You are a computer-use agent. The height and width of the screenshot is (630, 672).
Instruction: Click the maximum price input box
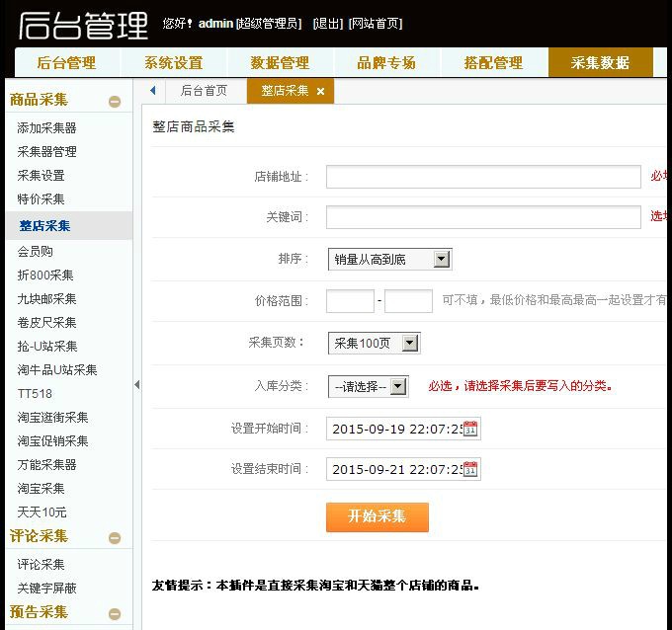coord(408,301)
